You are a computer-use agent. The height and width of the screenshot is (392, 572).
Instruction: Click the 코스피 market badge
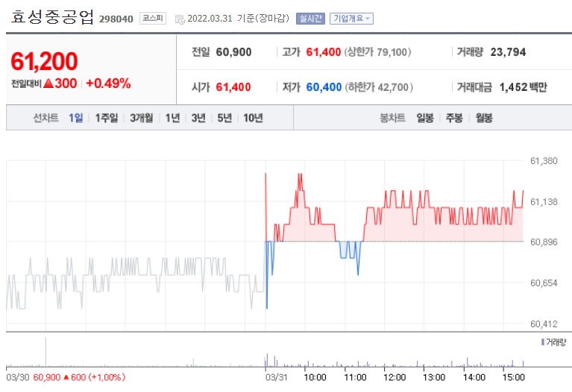153,18
